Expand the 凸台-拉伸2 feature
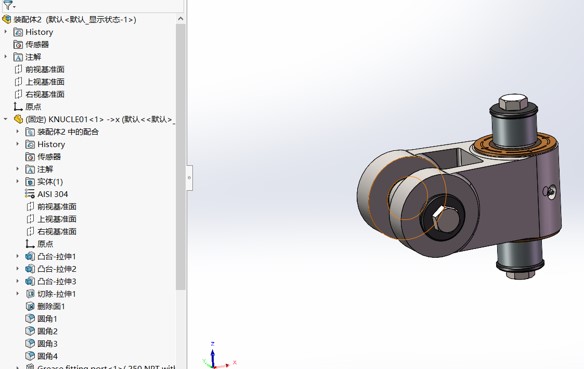 click(18, 269)
